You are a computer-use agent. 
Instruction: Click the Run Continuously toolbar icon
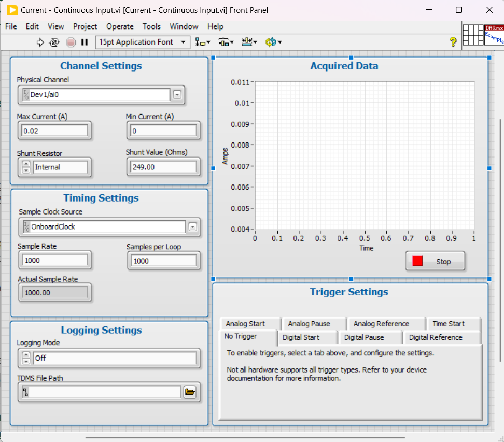(54, 42)
